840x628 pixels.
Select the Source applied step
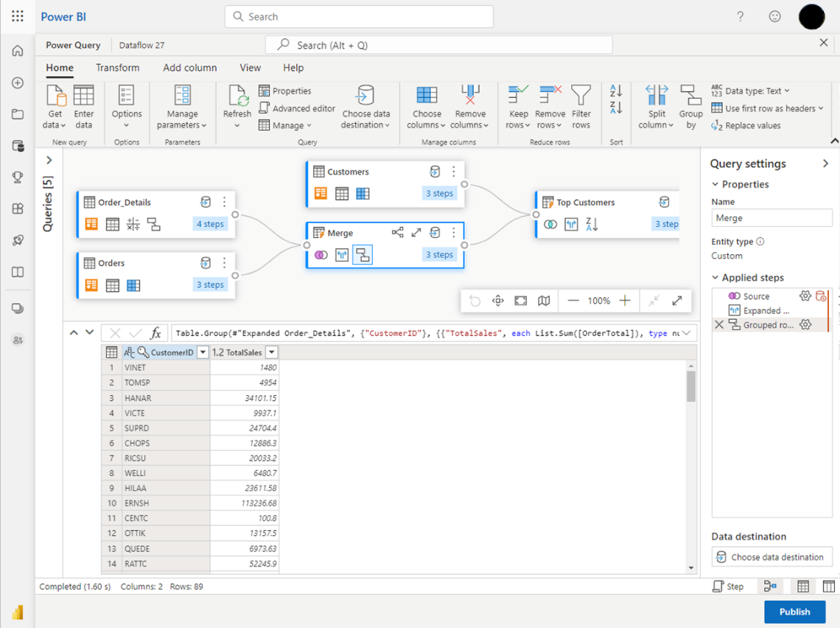pos(756,296)
